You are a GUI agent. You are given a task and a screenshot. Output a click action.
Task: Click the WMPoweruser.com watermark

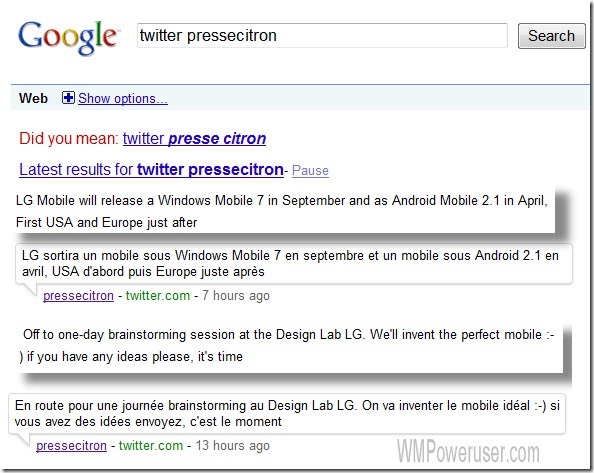point(468,451)
